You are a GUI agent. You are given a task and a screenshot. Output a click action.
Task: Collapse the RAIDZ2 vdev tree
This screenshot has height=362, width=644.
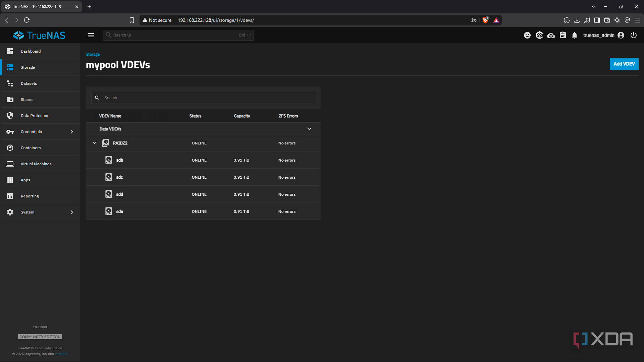coord(95,143)
